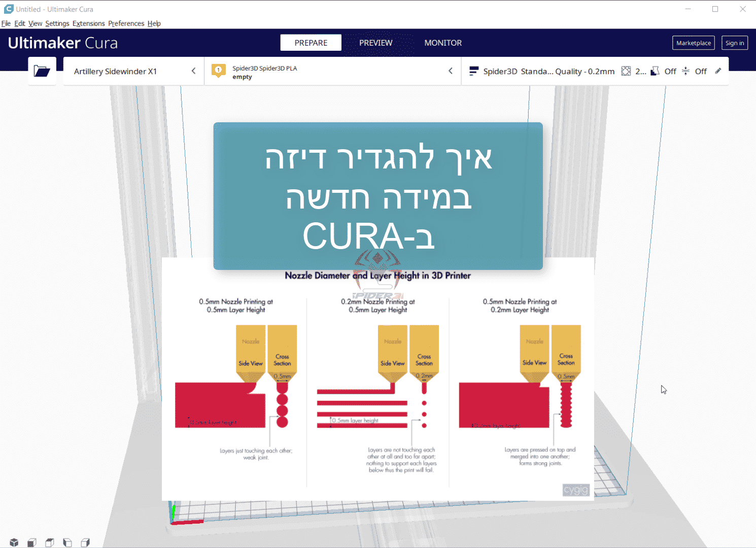Expand the Spider3D PLA material panel

[333, 71]
